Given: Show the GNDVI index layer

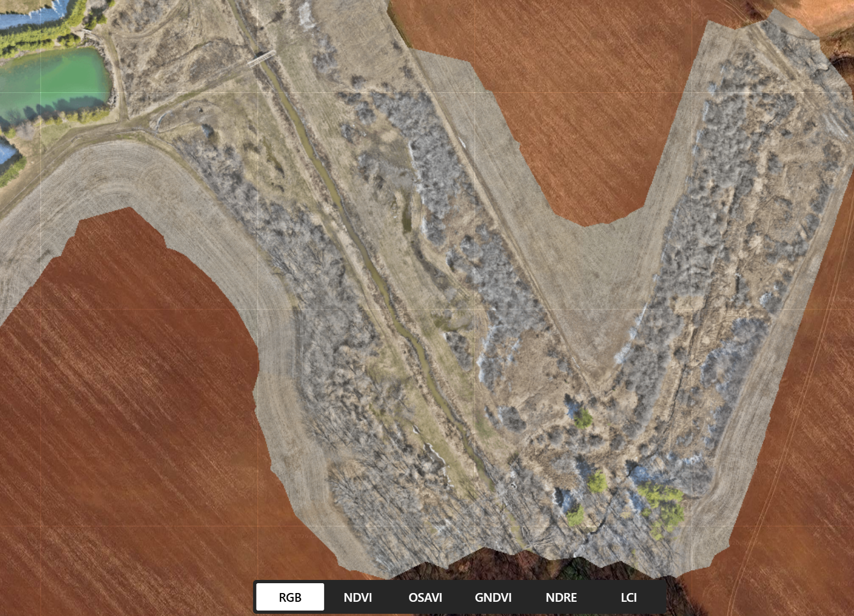Looking at the screenshot, I should point(493,597).
